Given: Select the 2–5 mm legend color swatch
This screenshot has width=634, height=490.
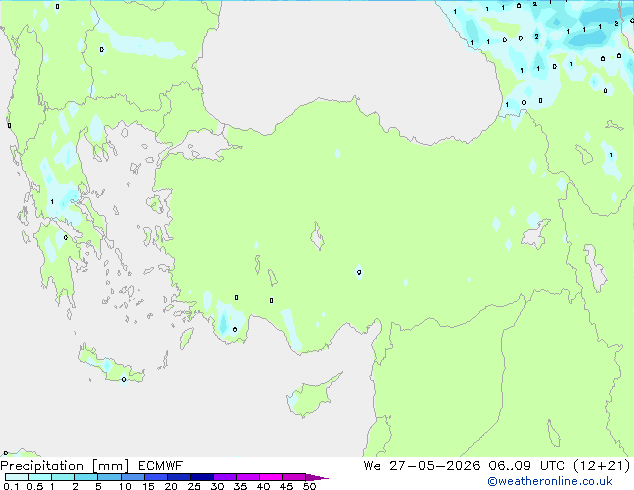Looking at the screenshot, I should 86,477.
